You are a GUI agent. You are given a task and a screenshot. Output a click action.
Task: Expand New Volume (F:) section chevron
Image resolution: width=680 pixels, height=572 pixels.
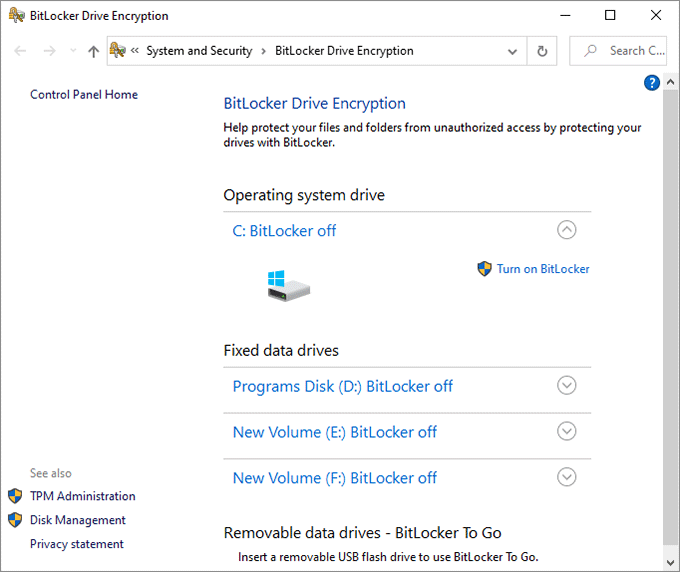point(566,477)
